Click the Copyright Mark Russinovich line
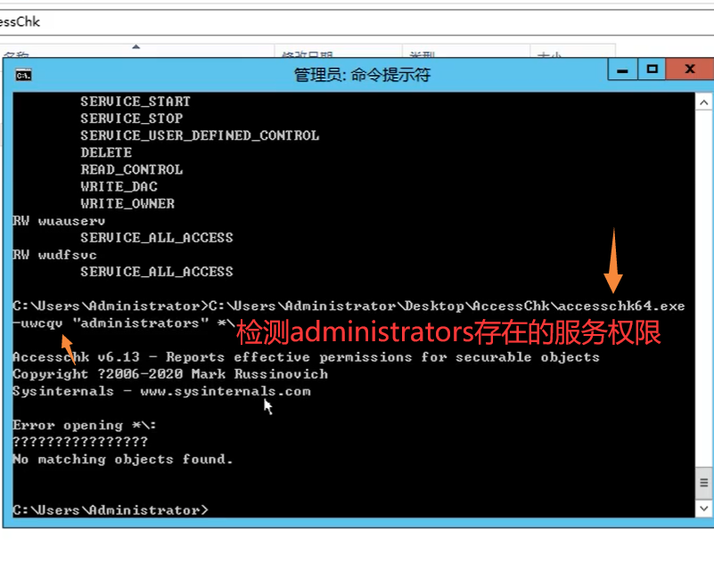 [170, 374]
